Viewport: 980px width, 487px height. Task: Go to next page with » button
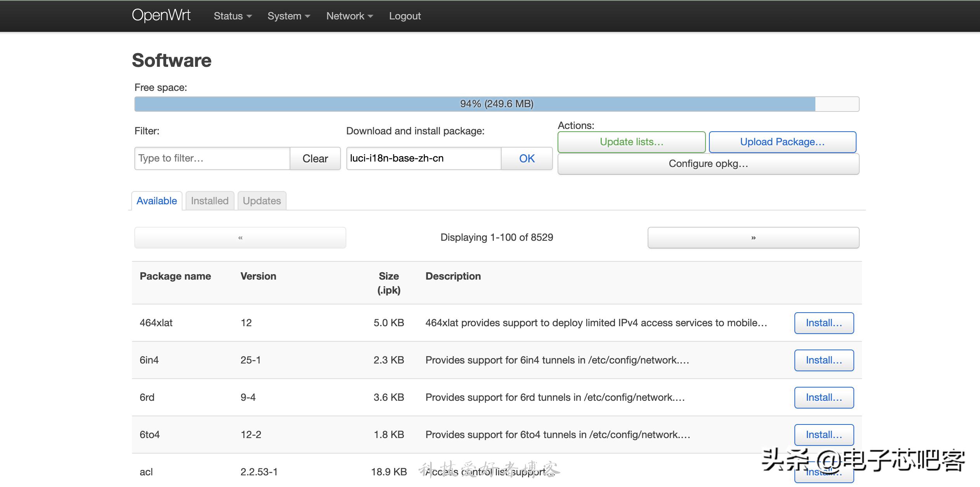point(753,238)
